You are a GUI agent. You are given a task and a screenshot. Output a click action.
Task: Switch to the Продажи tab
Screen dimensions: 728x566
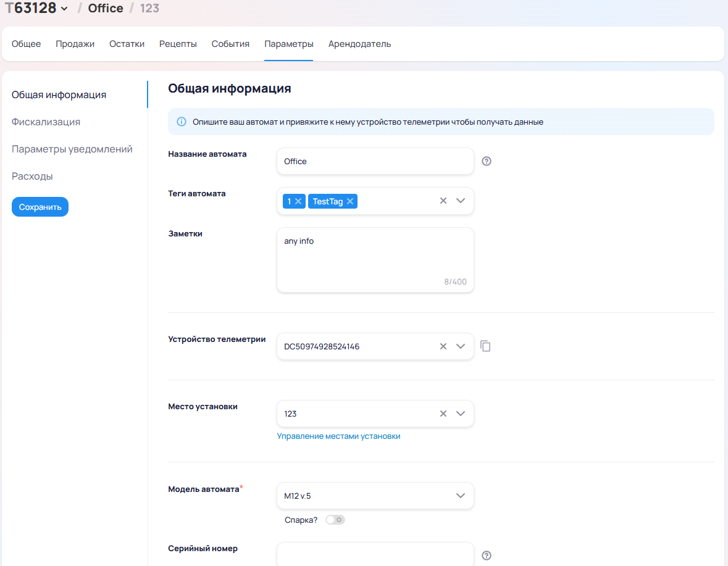tap(75, 44)
